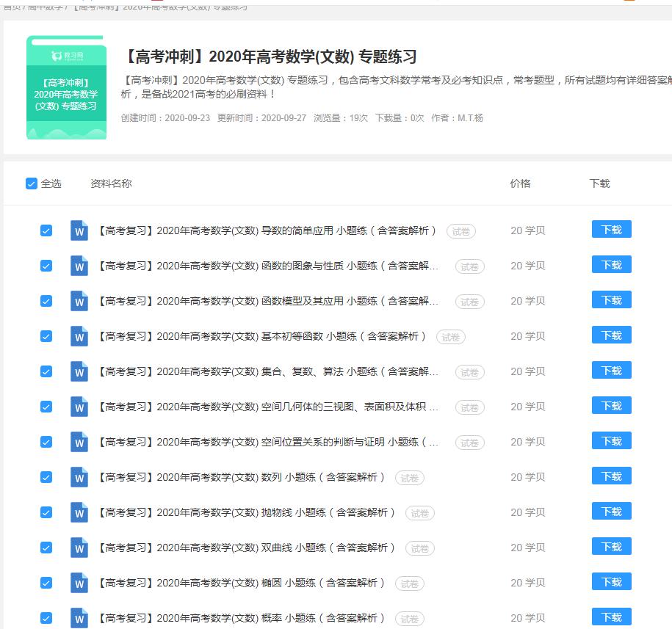The image size is (672, 629).
Task: Uncheck the 函数模型及其应用 row checkbox
Action: 46,300
